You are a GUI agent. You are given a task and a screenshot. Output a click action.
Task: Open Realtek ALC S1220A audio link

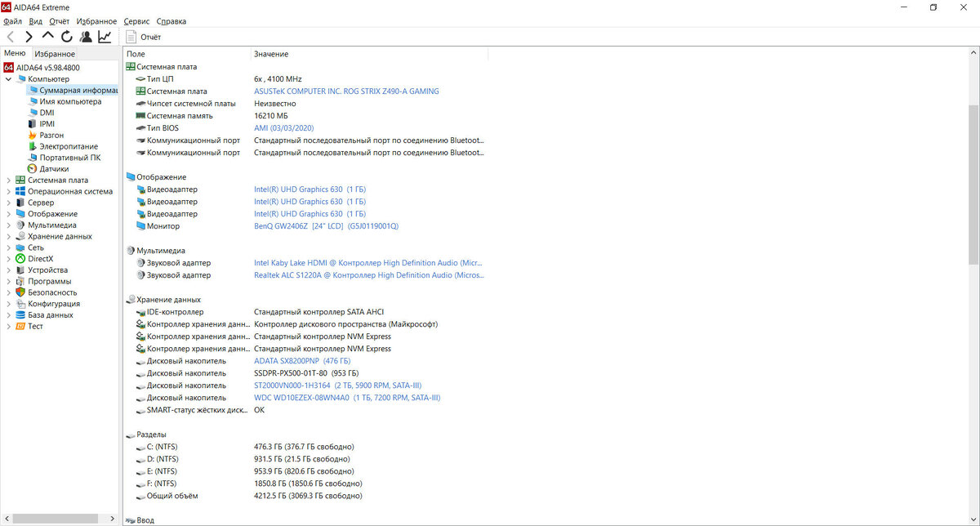coord(369,275)
